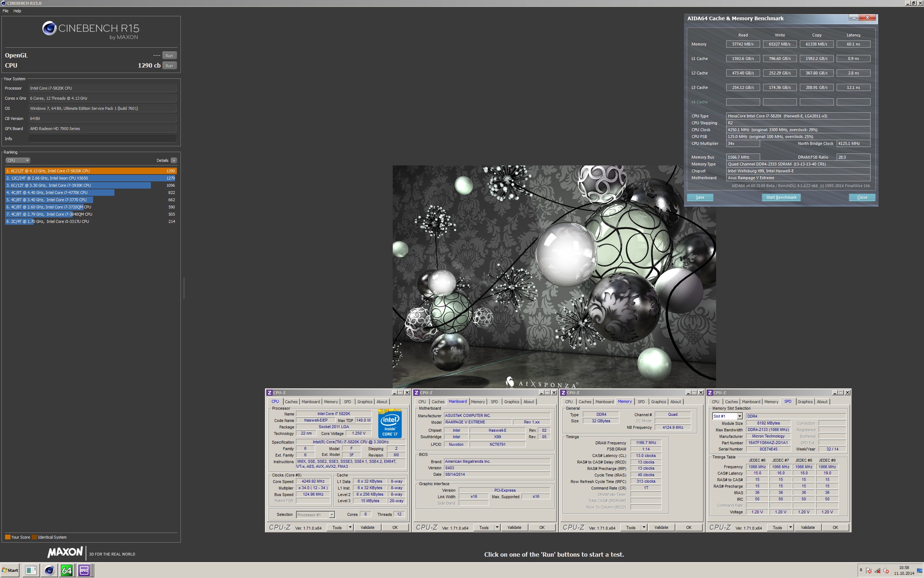The image size is (924, 578).
Task: Open the AIDA64 green 64 taskbar icon
Action: 66,570
